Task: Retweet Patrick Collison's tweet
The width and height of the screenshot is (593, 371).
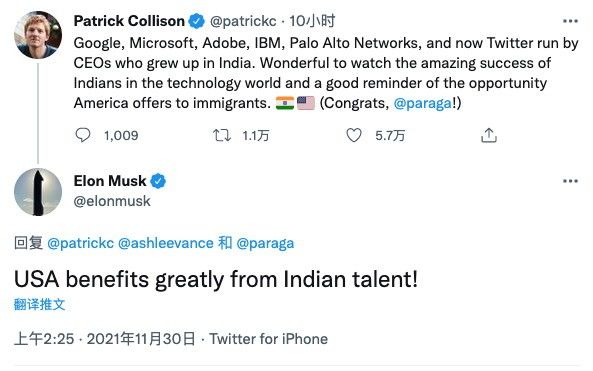Action: [222, 135]
